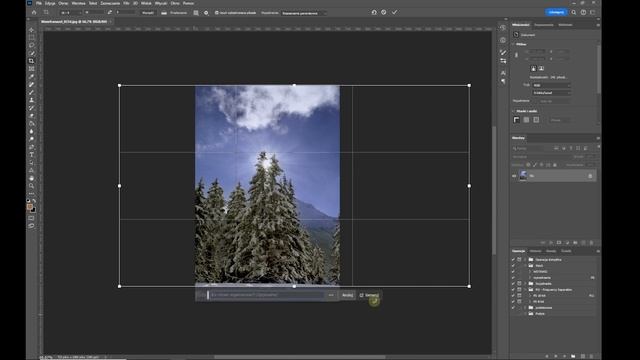This screenshot has width=640, height=360.
Task: Set canvas to landscape orientation
Action: click(541, 69)
